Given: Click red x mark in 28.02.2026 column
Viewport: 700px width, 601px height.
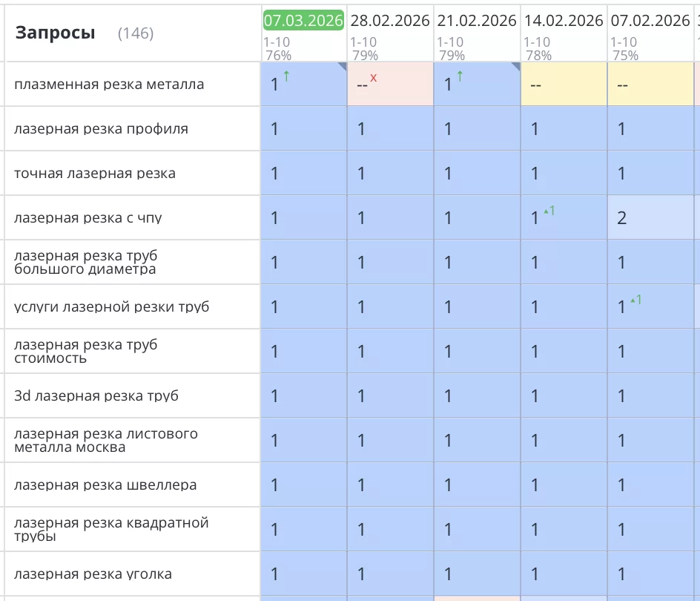Looking at the screenshot, I should pyautogui.click(x=373, y=77).
